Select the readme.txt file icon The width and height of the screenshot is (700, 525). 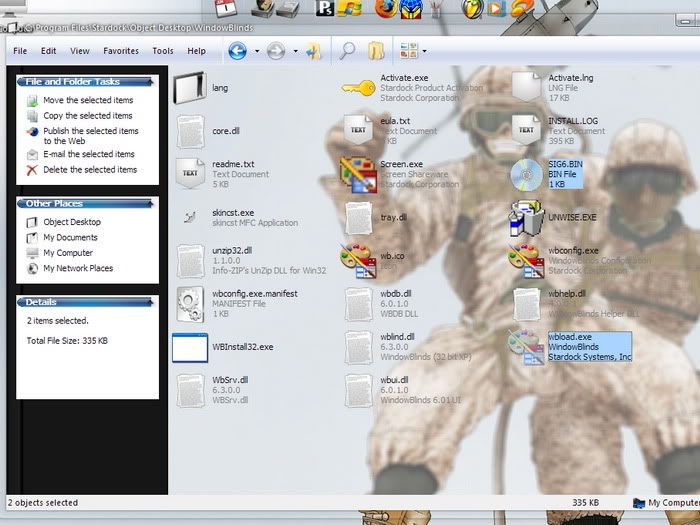click(x=190, y=173)
